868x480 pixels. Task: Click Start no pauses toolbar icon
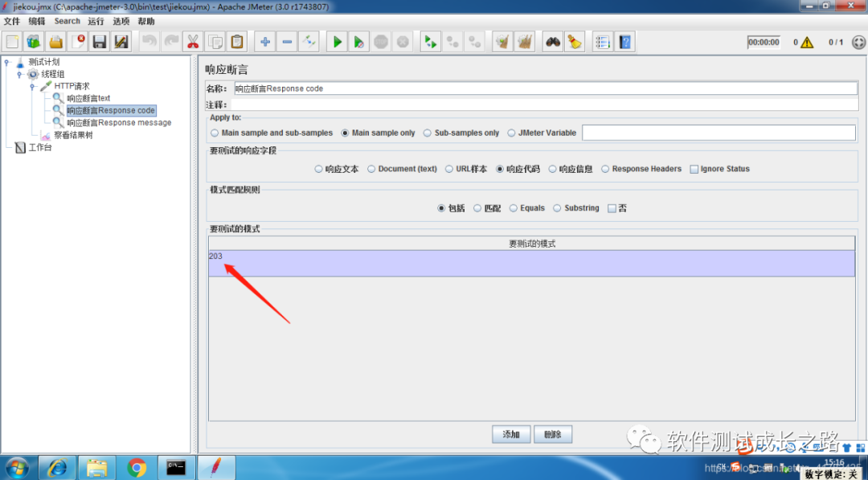click(x=358, y=42)
